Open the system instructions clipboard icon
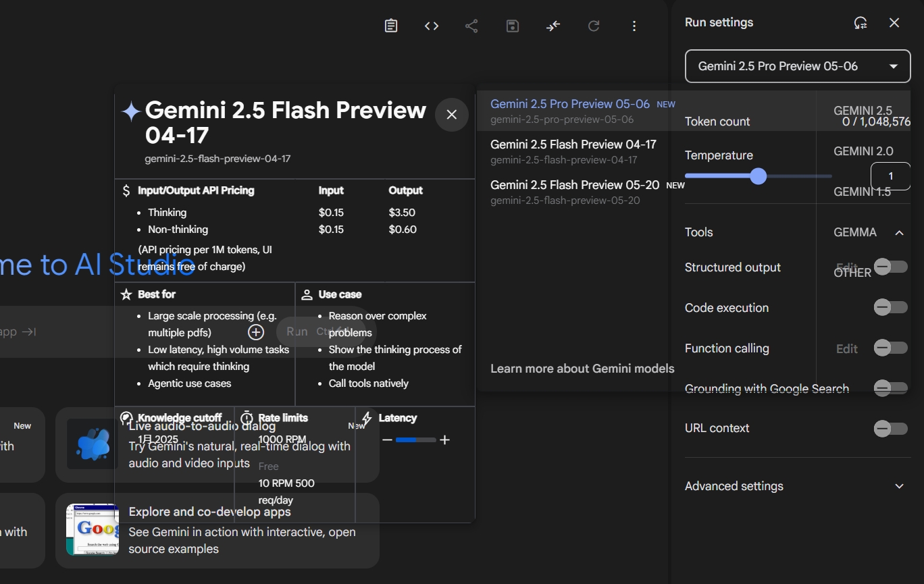Image resolution: width=924 pixels, height=584 pixels. [391, 26]
